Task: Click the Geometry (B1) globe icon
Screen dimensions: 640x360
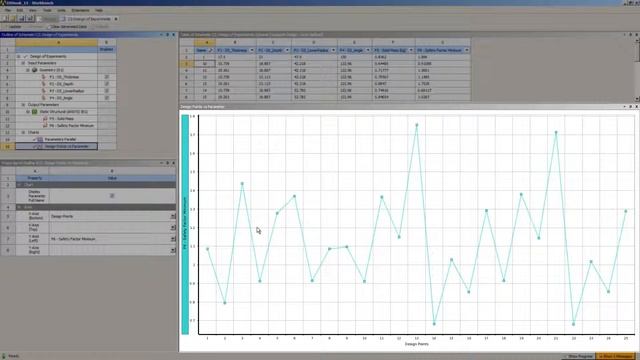Action: click(35, 70)
